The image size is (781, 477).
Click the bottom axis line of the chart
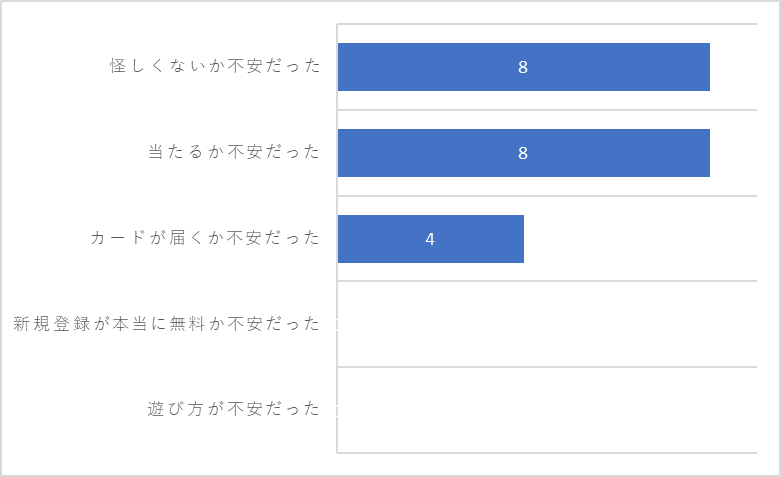(547, 453)
